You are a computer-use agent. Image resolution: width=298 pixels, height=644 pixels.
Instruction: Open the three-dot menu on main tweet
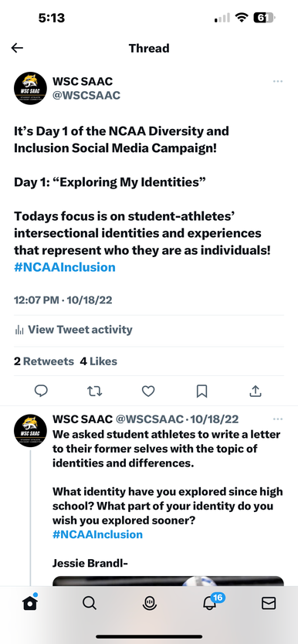[278, 81]
